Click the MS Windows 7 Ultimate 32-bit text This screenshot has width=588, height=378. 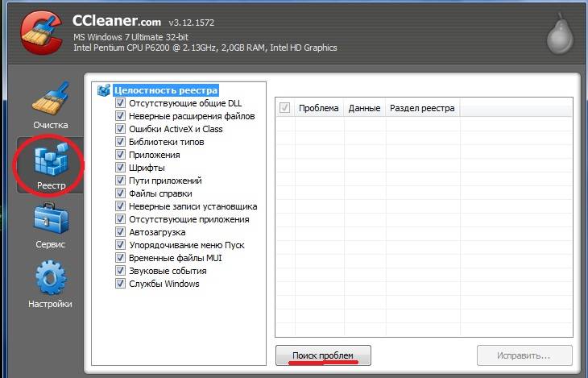pyautogui.click(x=130, y=37)
